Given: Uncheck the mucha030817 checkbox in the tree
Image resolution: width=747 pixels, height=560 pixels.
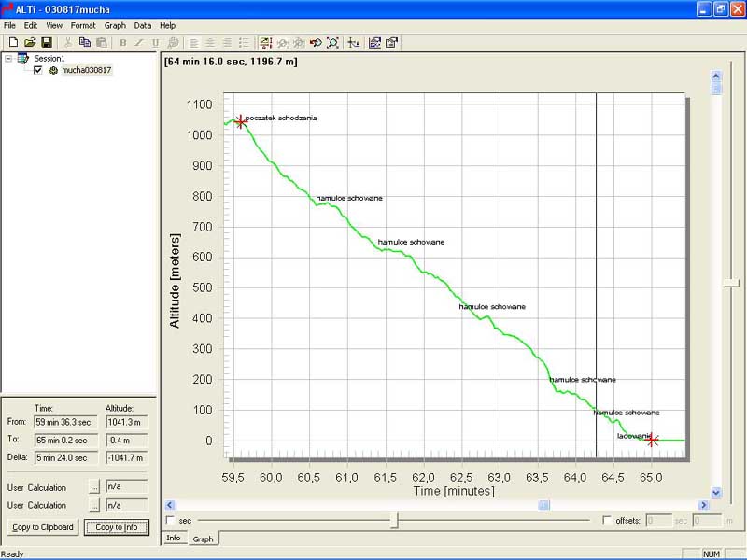Looking at the screenshot, I should [38, 70].
